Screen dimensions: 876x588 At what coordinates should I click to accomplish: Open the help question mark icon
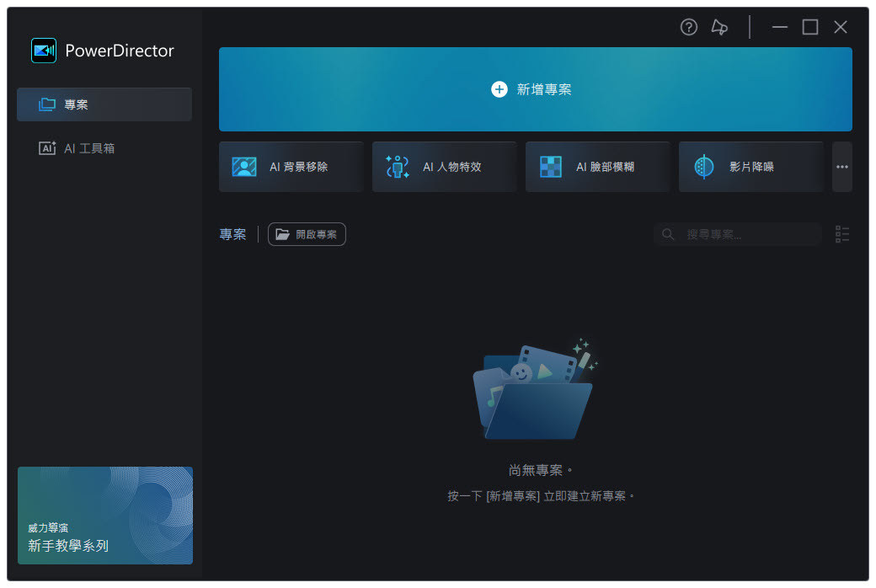pos(688,27)
